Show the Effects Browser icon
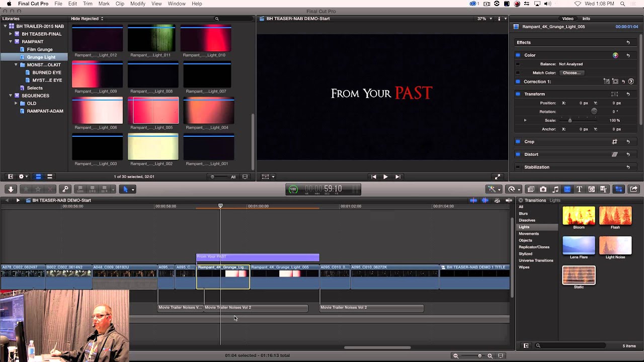The image size is (644, 362). point(531,189)
